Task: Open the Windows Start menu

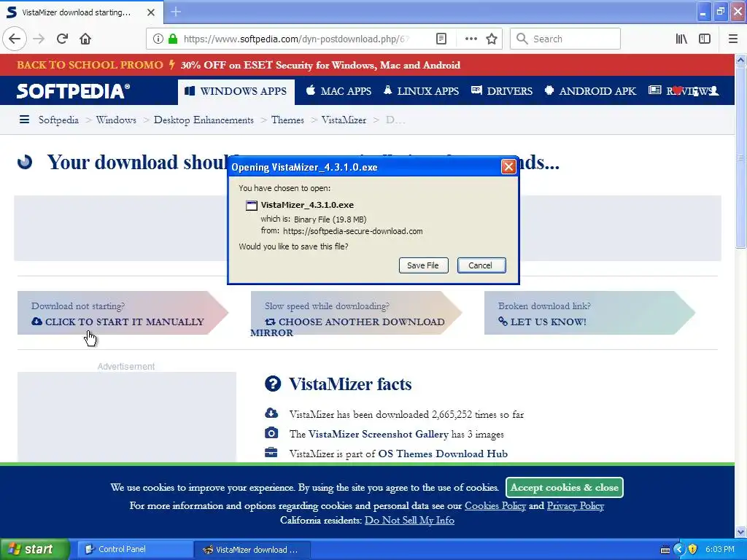Action: [x=34, y=549]
